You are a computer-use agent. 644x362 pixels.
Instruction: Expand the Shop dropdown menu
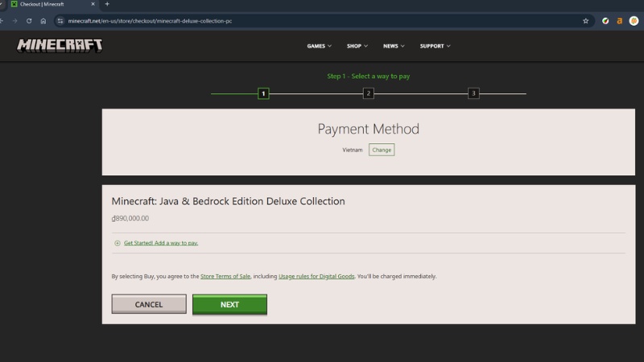[x=357, y=46]
